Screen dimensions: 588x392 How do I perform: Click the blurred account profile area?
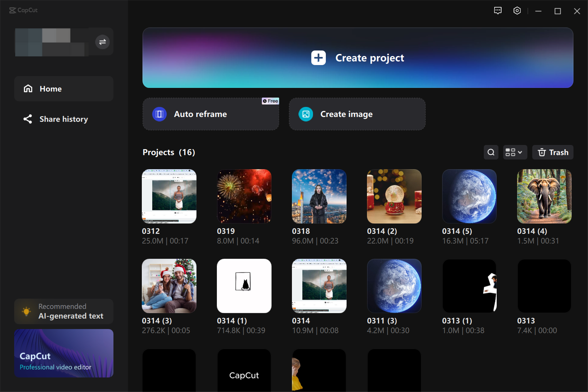[x=52, y=42]
